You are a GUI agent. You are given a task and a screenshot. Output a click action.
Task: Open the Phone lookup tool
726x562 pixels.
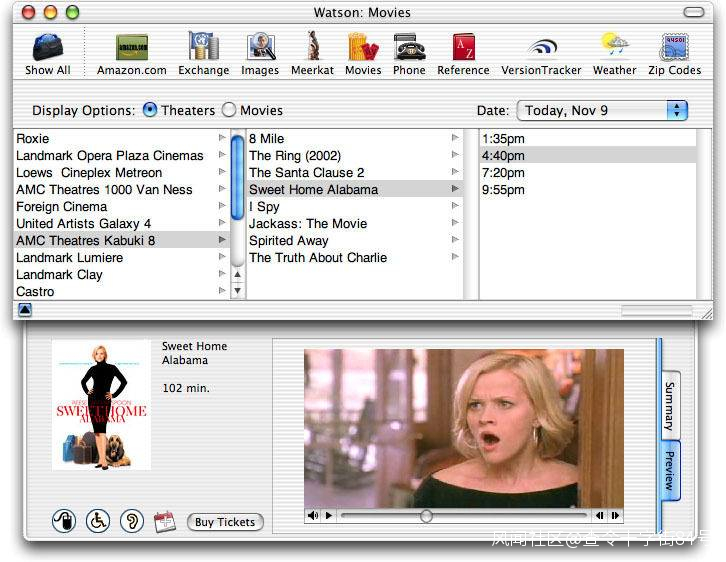[409, 54]
